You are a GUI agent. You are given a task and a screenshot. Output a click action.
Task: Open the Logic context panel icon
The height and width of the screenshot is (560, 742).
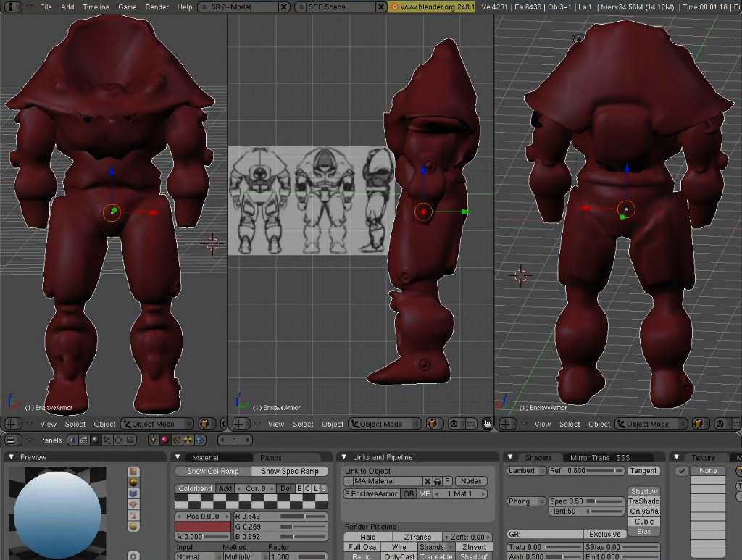click(72, 440)
